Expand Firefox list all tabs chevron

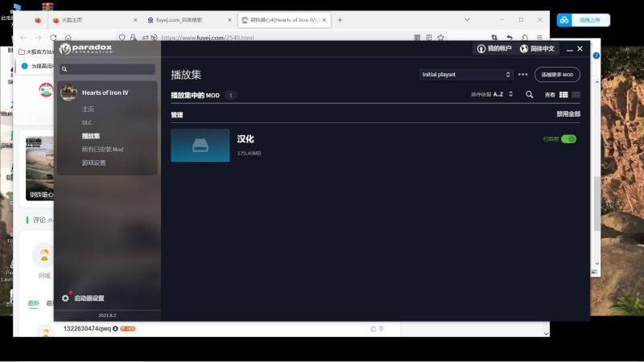click(467, 19)
